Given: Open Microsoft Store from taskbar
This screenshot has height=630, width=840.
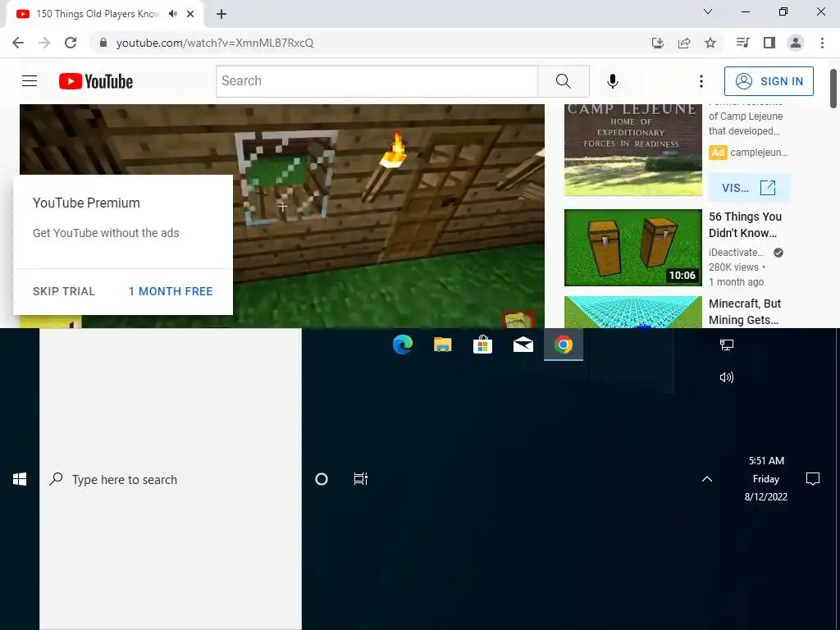Looking at the screenshot, I should point(482,345).
